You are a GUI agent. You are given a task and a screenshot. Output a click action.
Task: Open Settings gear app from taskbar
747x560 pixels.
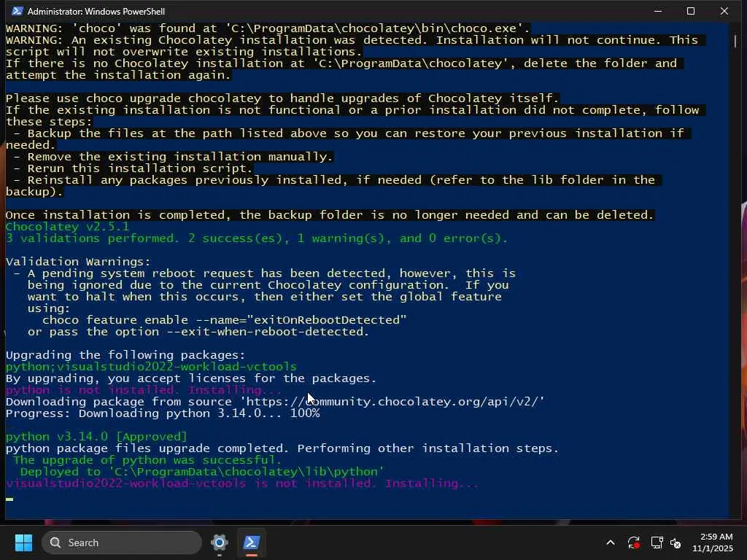click(x=220, y=542)
